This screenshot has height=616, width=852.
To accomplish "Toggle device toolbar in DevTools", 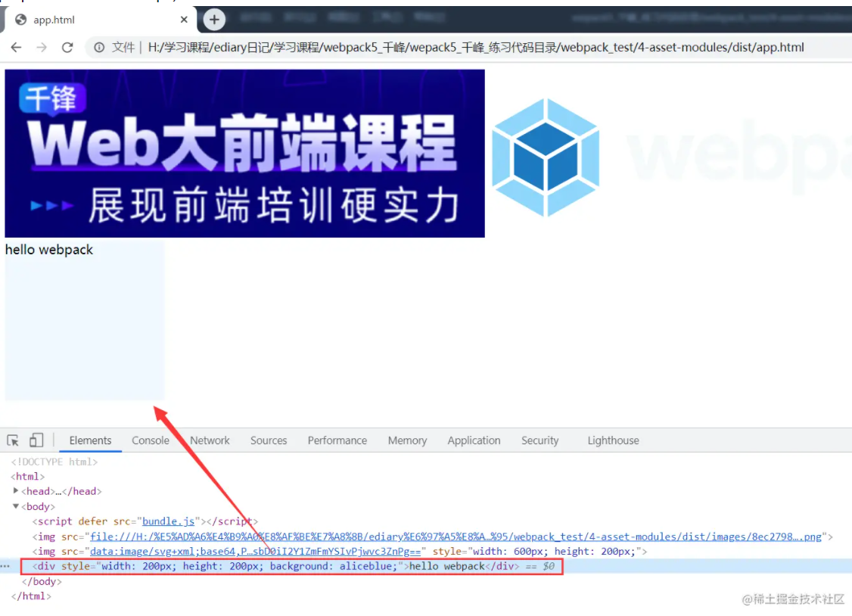I will (36, 440).
